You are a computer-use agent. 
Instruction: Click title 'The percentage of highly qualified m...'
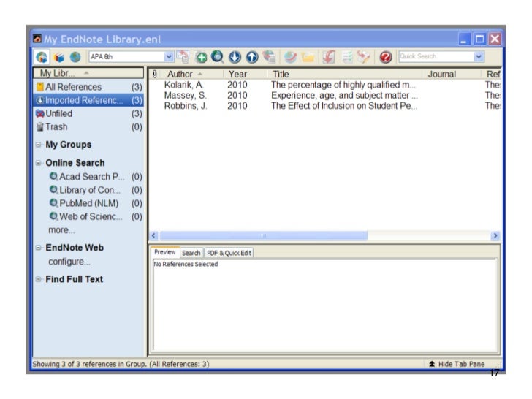(343, 85)
